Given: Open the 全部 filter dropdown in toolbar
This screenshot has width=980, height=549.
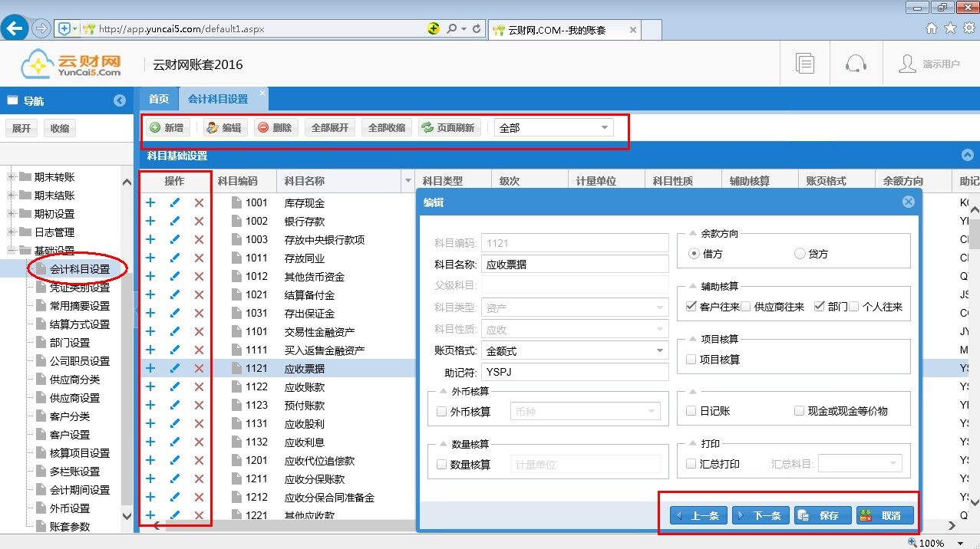Looking at the screenshot, I should 605,128.
